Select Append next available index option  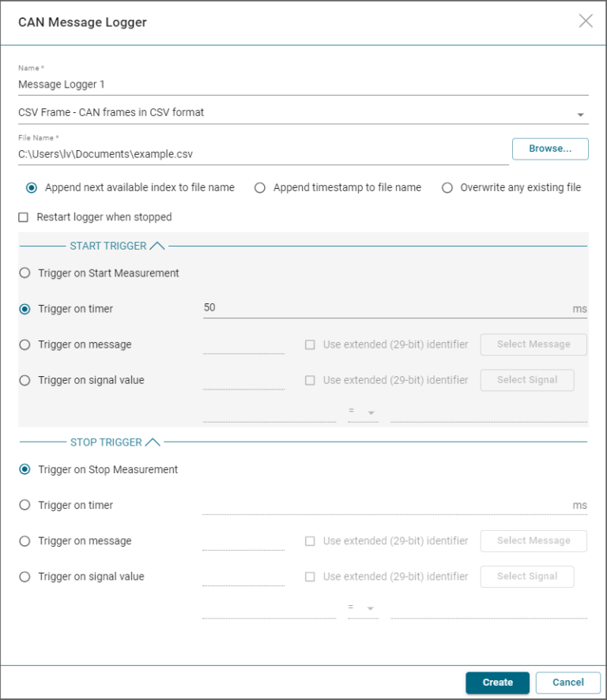(32, 188)
